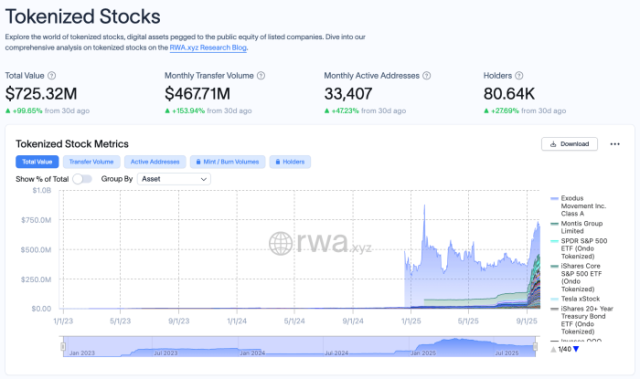Click Monthly Active Addresses help icon

pyautogui.click(x=427, y=75)
